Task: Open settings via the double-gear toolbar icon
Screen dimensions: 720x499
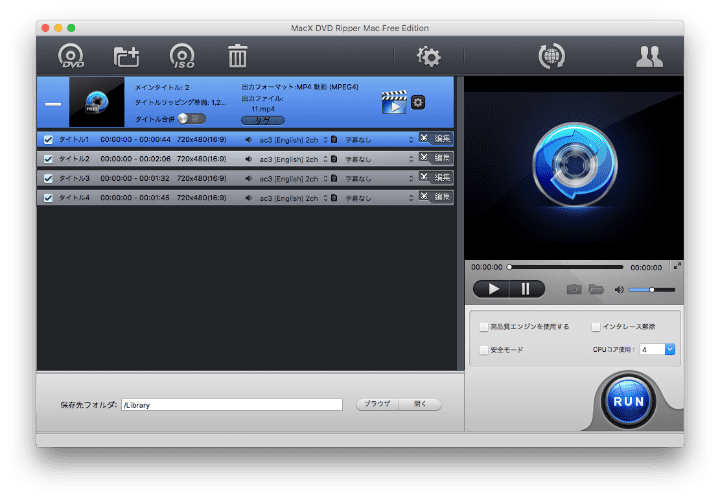Action: (428, 56)
